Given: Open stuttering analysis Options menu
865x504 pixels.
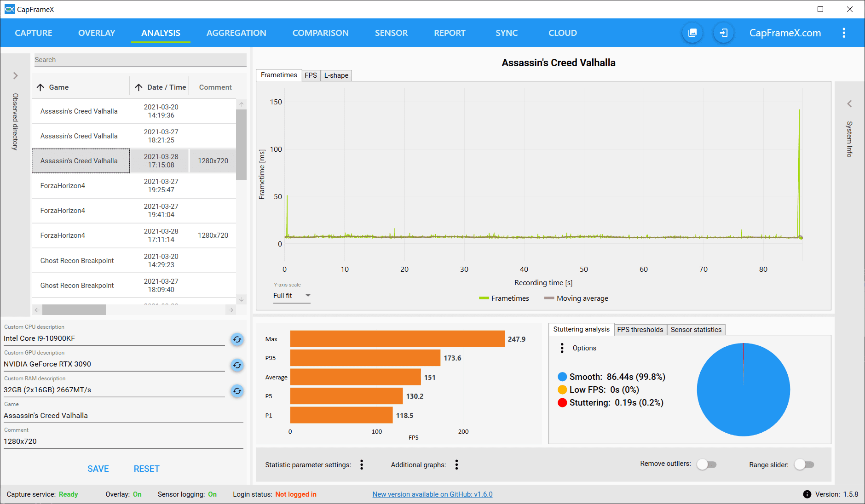Looking at the screenshot, I should (x=562, y=348).
